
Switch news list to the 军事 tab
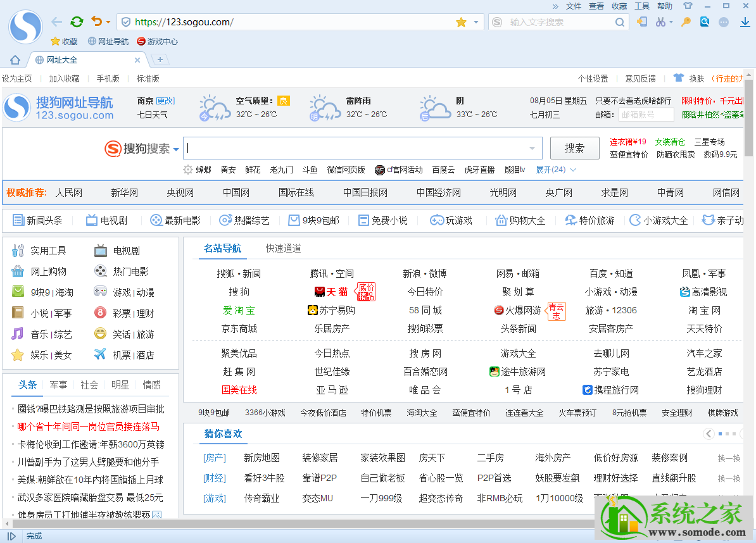pos(58,385)
